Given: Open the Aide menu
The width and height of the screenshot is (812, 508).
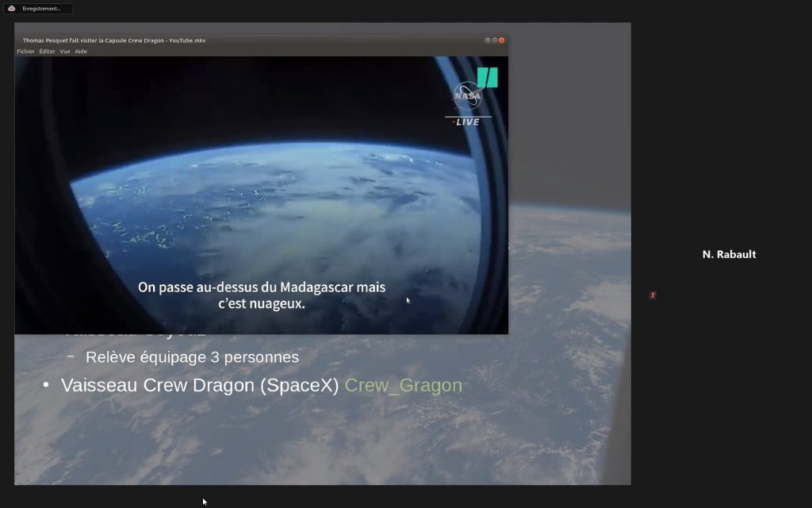Looking at the screenshot, I should point(81,52).
